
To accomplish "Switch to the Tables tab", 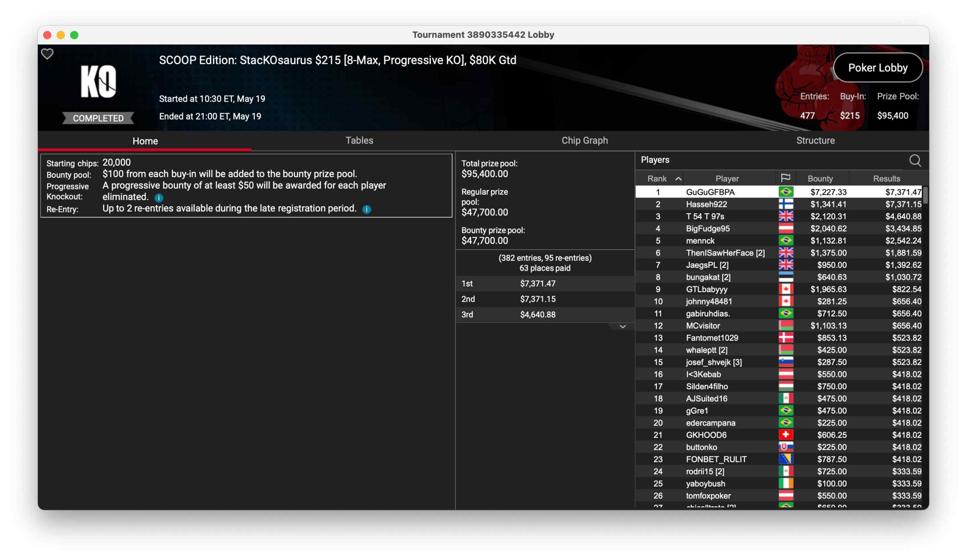I will coord(359,140).
